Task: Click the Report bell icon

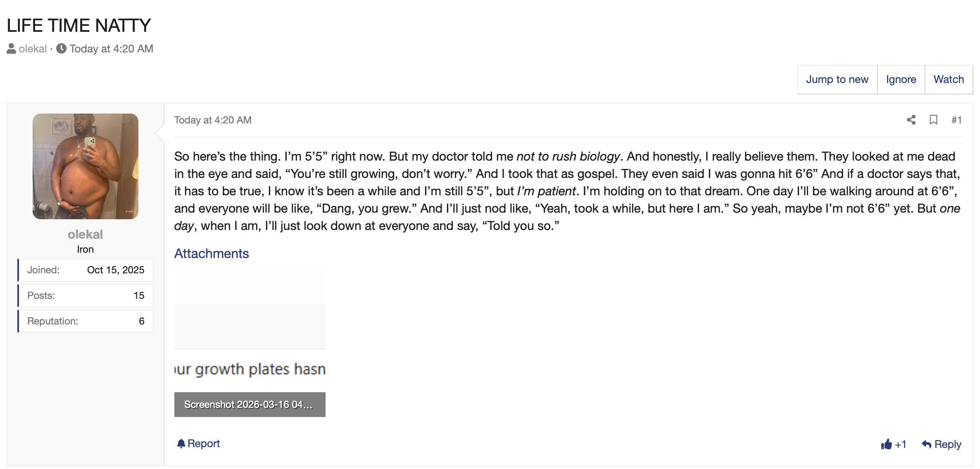Action: coord(181,443)
